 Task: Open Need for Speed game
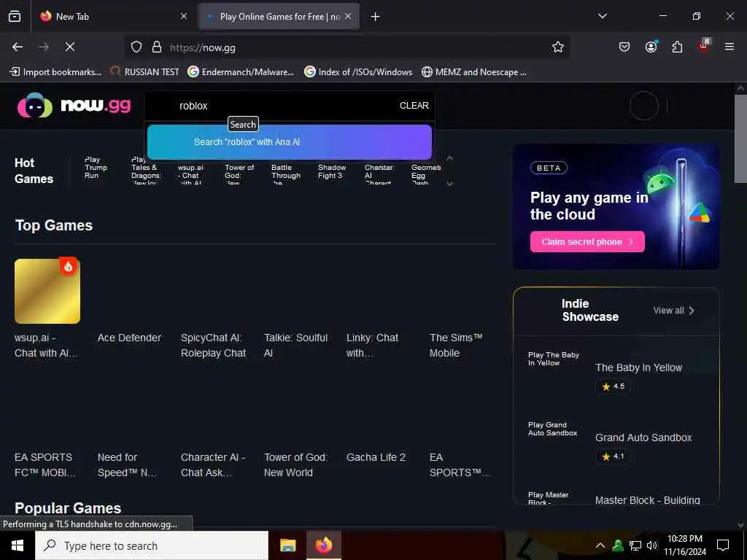[x=127, y=464]
